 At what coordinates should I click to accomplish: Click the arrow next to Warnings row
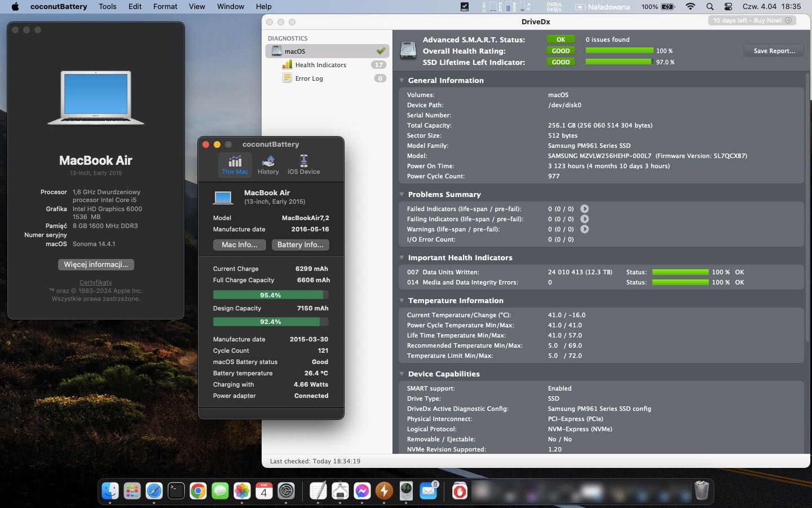pyautogui.click(x=585, y=229)
